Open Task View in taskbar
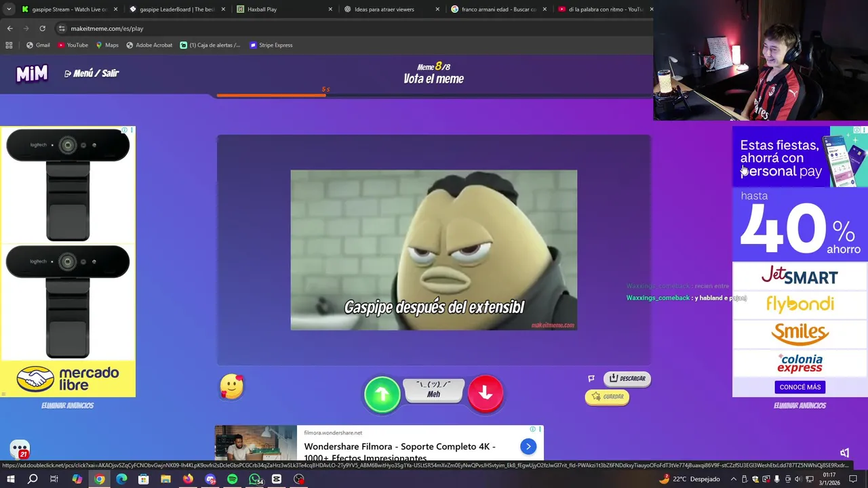Viewport: 868px width, 488px height. [54, 479]
